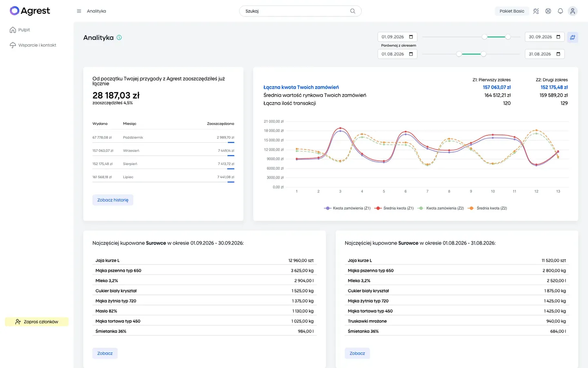
Task: Click the Masło 82% row
Action: pos(205,311)
